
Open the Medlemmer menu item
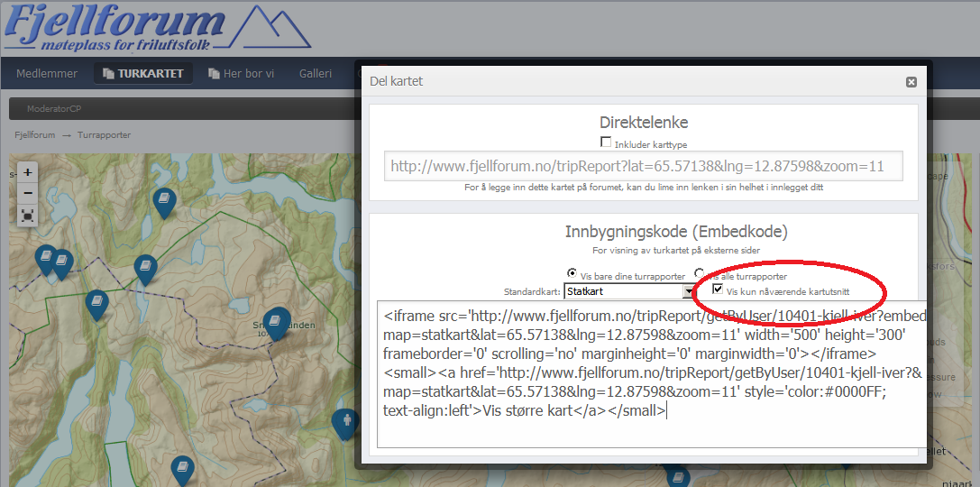point(47,73)
